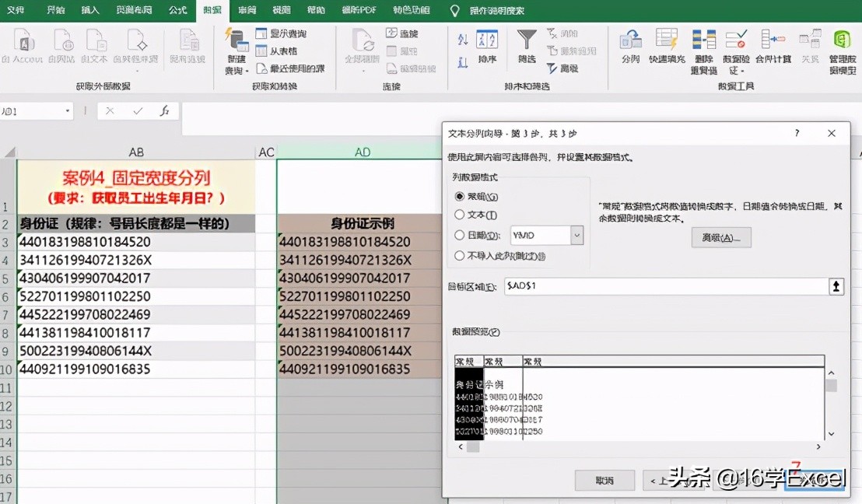862x504 pixels.
Task: Open the Name Box dropdown arrow
Action: tap(68, 111)
